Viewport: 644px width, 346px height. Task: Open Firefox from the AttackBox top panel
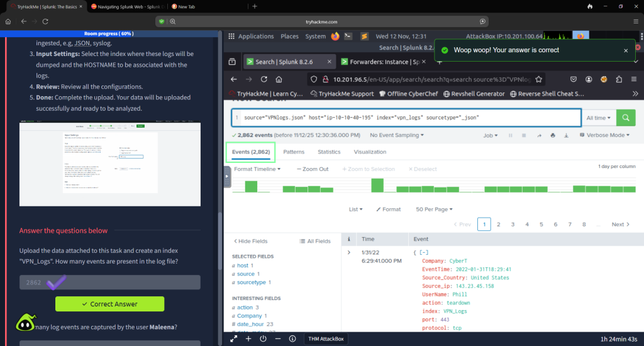(x=335, y=36)
